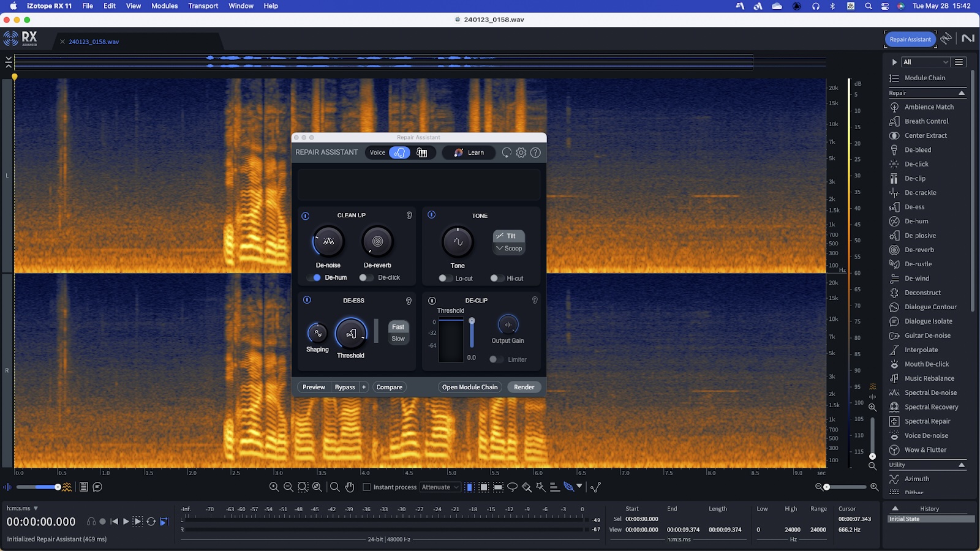Select the musical instrument mode icon
This screenshot has height=551, width=980.
(x=422, y=152)
